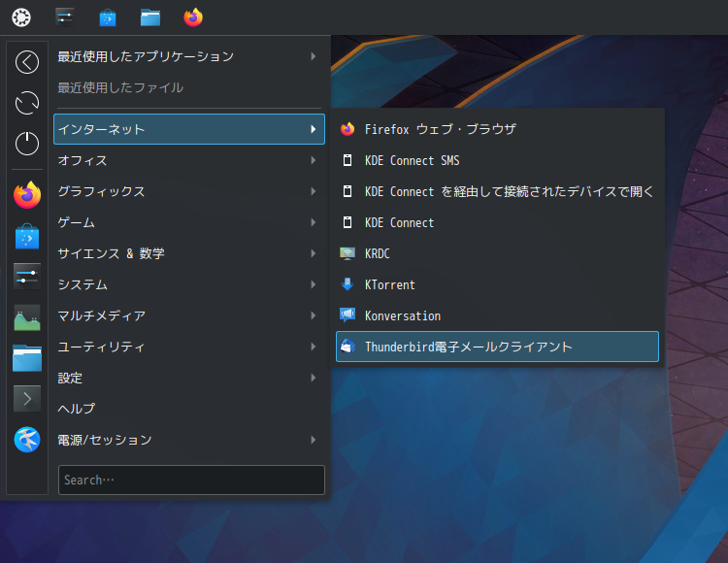Launch Firefox ウェブ・ブラウザ from the submenu

[497, 129]
